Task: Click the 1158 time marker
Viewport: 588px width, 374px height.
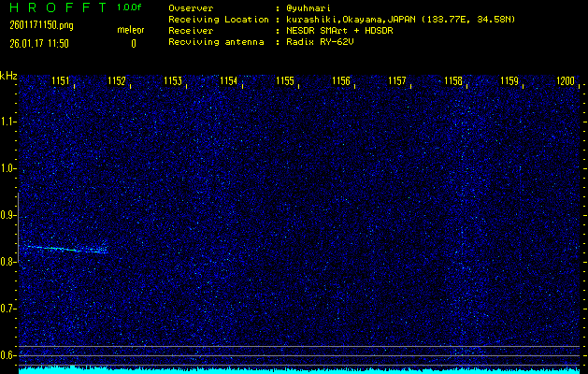Action: pyautogui.click(x=453, y=81)
